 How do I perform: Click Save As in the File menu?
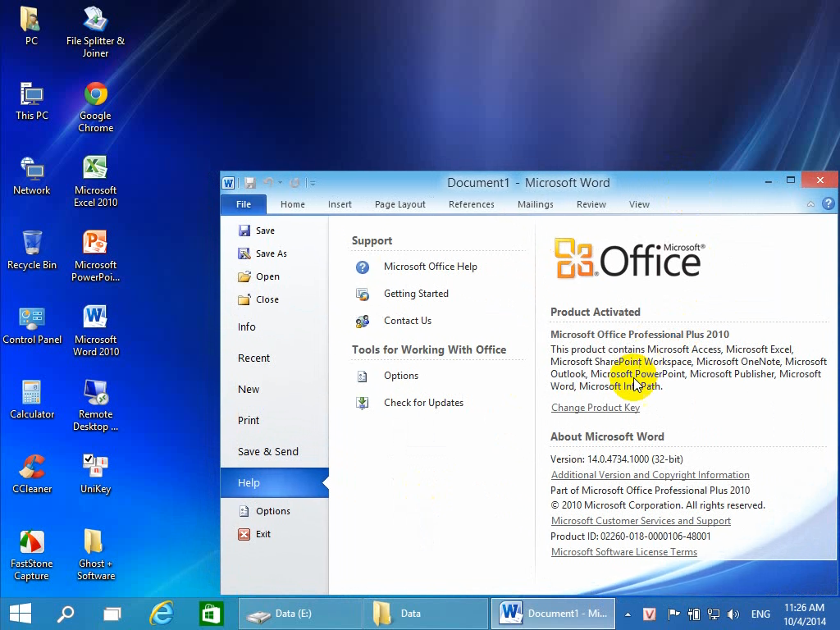pos(271,253)
